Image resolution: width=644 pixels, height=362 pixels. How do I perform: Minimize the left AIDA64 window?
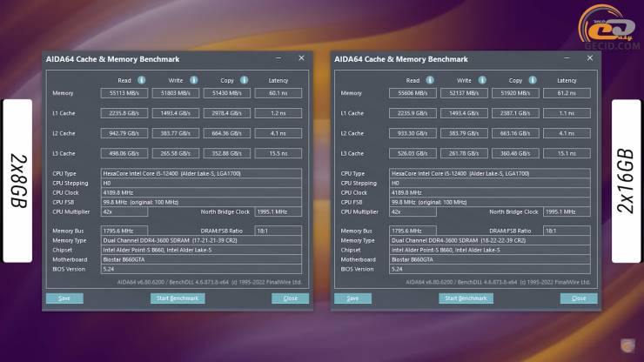click(278, 58)
